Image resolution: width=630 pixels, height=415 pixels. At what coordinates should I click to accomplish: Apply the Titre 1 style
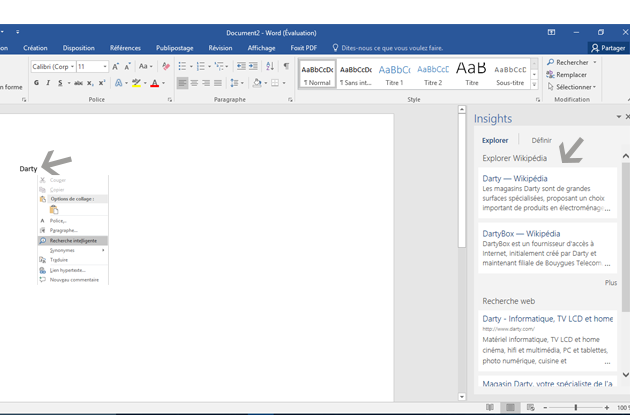point(394,74)
